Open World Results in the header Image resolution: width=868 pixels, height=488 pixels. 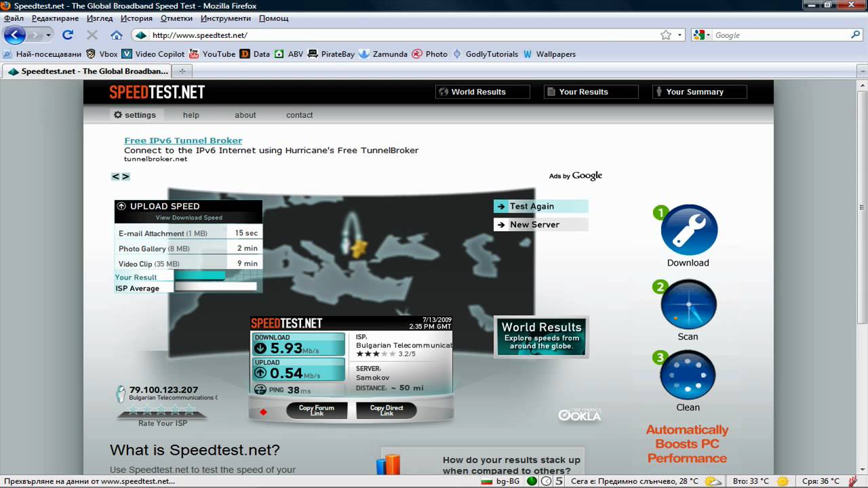click(x=482, y=92)
